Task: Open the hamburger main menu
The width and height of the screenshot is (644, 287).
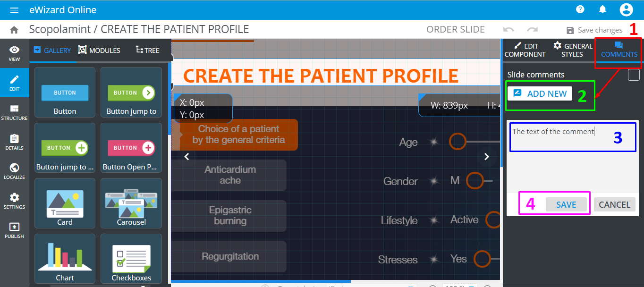Action: point(14,10)
